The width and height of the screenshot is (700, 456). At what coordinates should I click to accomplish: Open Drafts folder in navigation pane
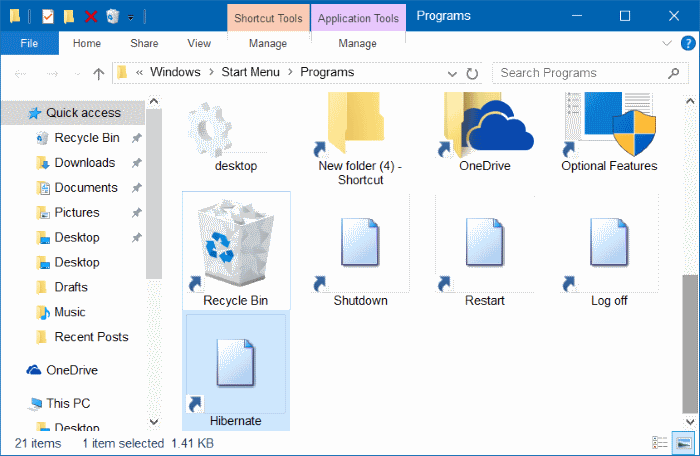(x=73, y=287)
